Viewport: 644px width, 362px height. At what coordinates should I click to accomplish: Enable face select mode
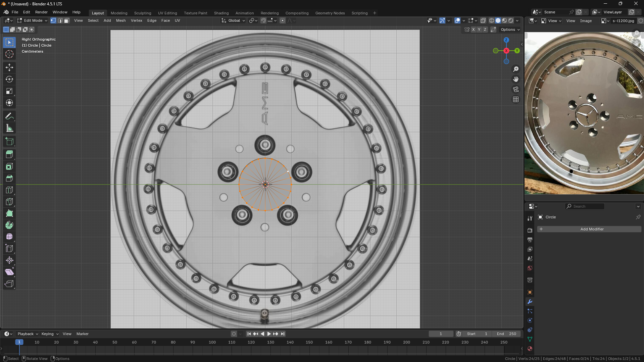point(67,20)
